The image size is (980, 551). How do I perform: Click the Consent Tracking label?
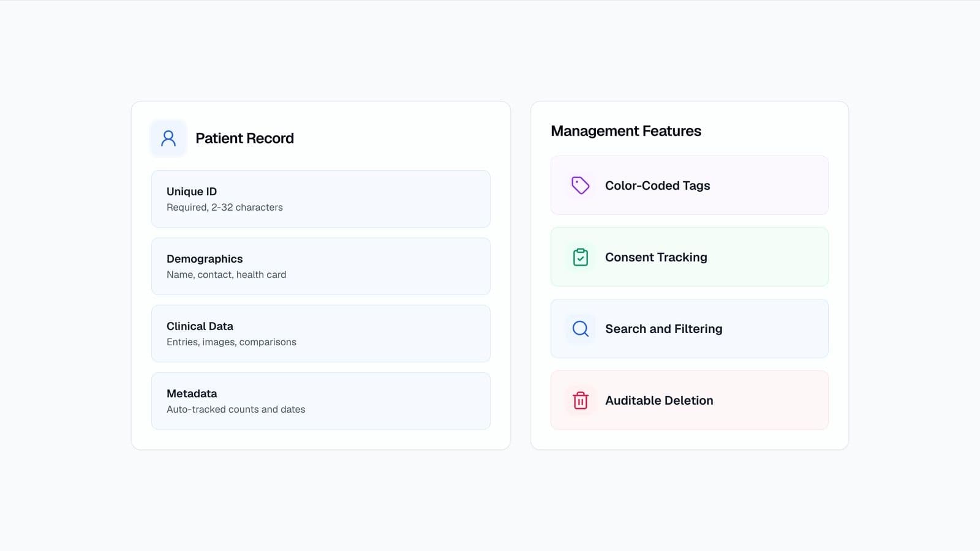click(x=656, y=257)
